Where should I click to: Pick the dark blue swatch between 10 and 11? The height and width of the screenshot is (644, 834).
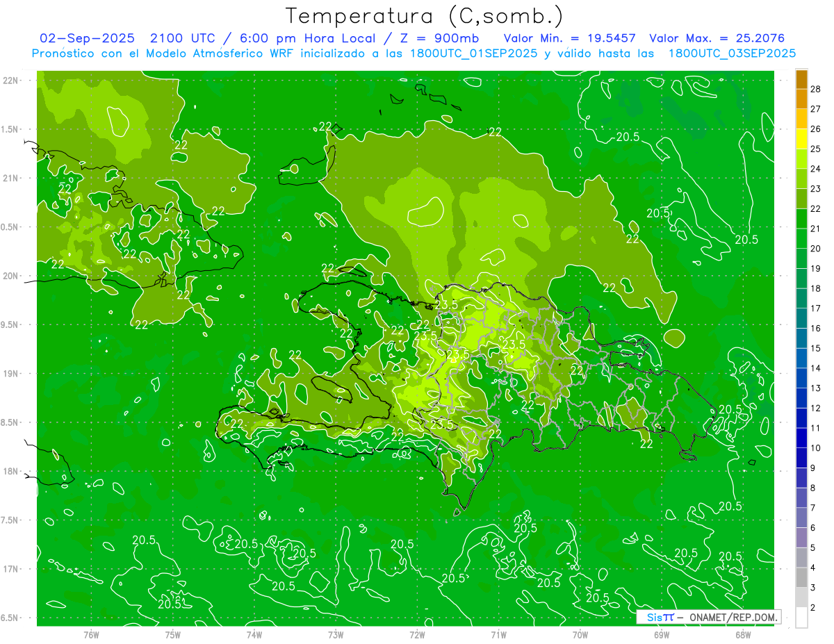point(801,438)
